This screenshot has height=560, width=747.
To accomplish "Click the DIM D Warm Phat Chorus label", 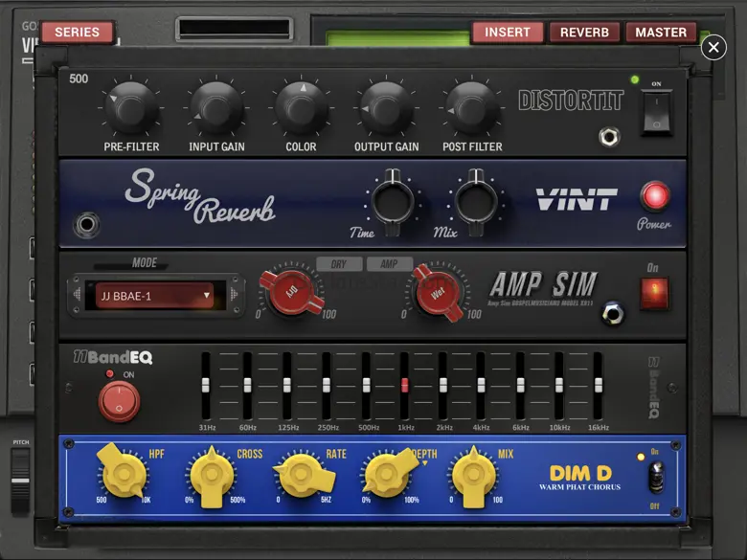I will pyautogui.click(x=580, y=478).
